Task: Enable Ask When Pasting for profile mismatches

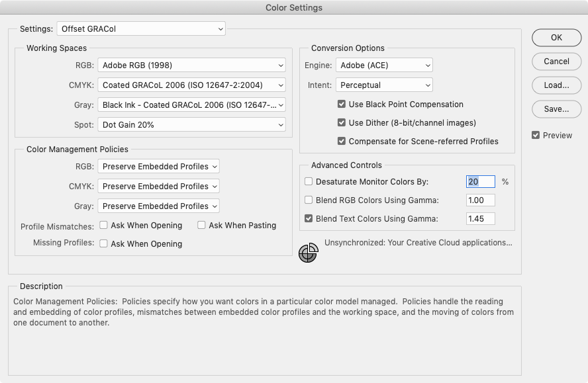Action: click(201, 225)
